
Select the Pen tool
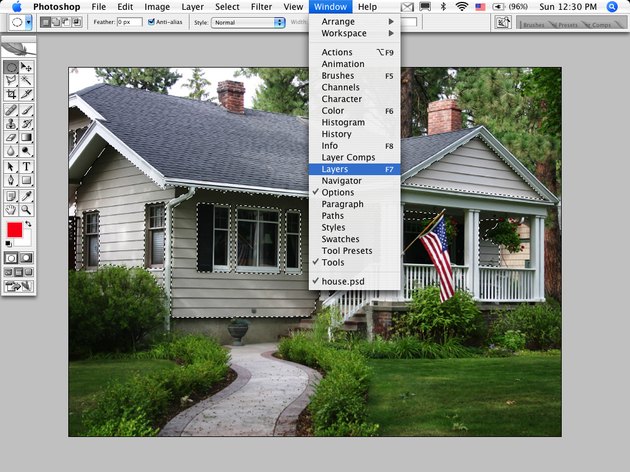(x=11, y=180)
